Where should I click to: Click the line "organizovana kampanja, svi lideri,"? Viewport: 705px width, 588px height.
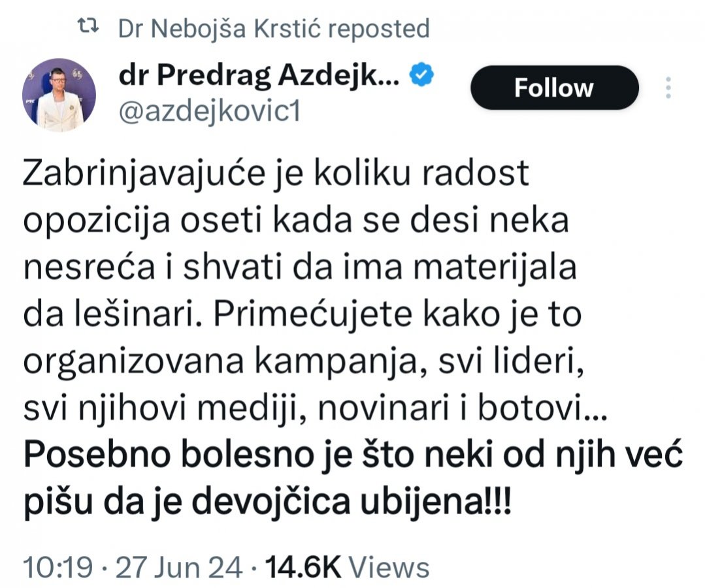pyautogui.click(x=303, y=362)
